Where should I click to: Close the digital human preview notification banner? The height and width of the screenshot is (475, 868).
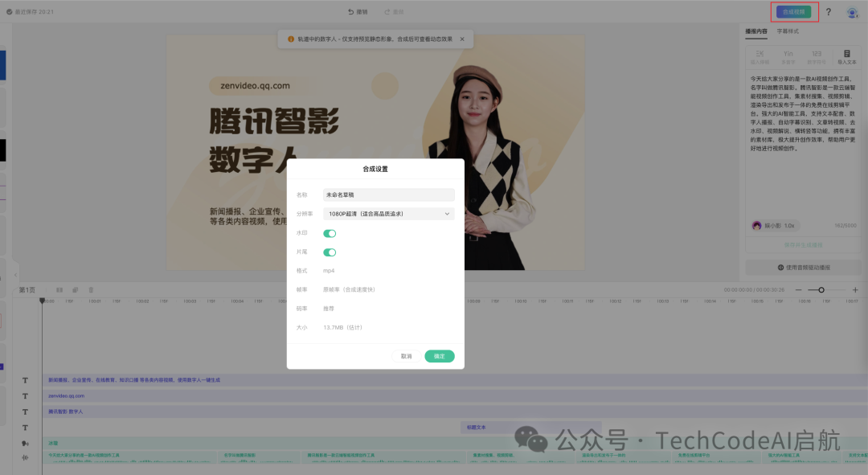click(x=462, y=39)
